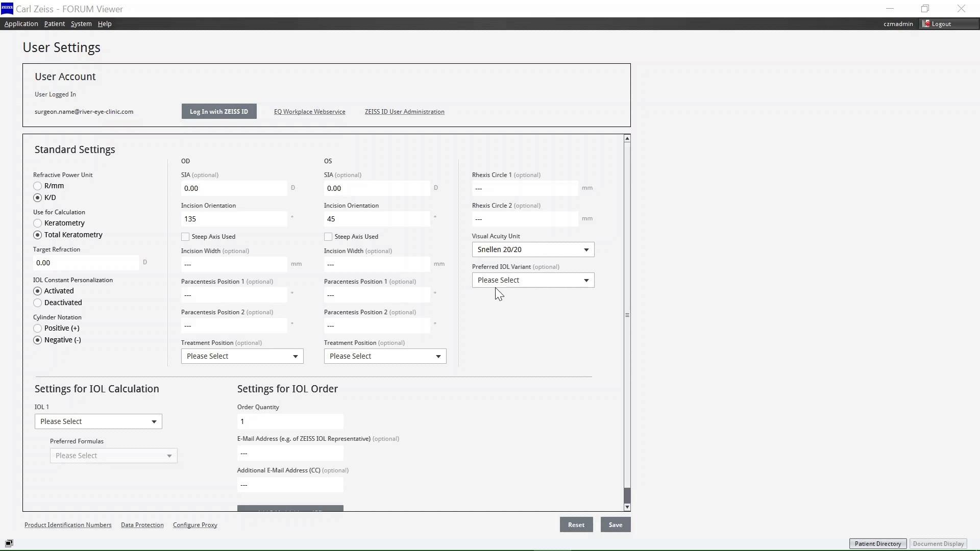This screenshot has height=551, width=980.
Task: Set IOL Constant Personalization to Activated
Action: click(x=37, y=291)
